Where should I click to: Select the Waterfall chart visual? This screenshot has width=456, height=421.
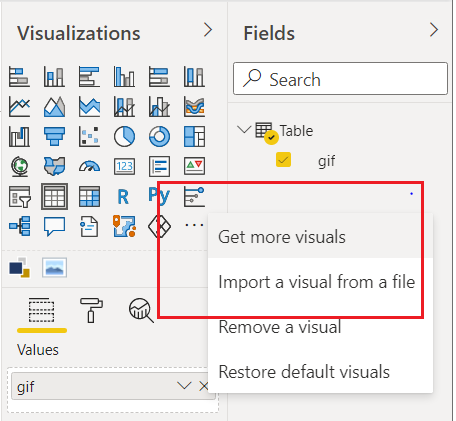(19, 136)
